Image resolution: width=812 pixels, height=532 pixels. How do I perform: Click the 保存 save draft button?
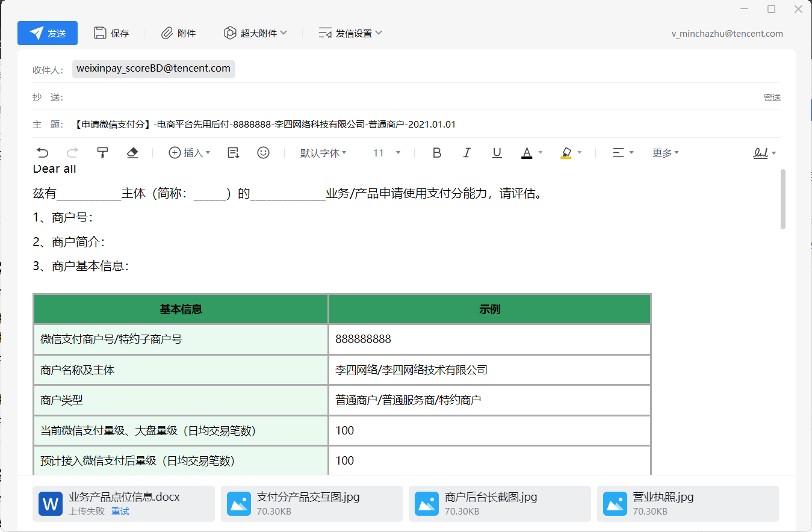tap(111, 33)
